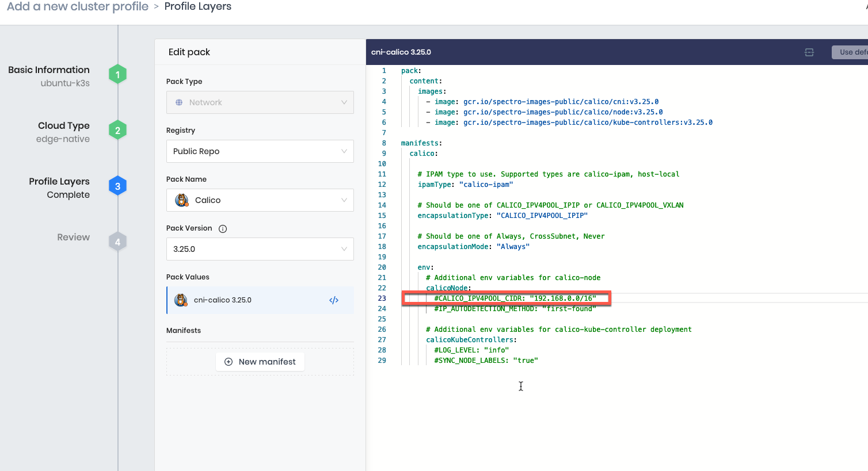Image resolution: width=868 pixels, height=471 pixels.
Task: Click the Pack Version info icon
Action: pos(223,229)
